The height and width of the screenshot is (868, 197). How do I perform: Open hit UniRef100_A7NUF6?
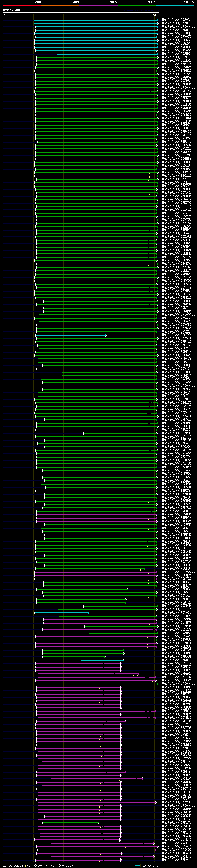[177, 30]
